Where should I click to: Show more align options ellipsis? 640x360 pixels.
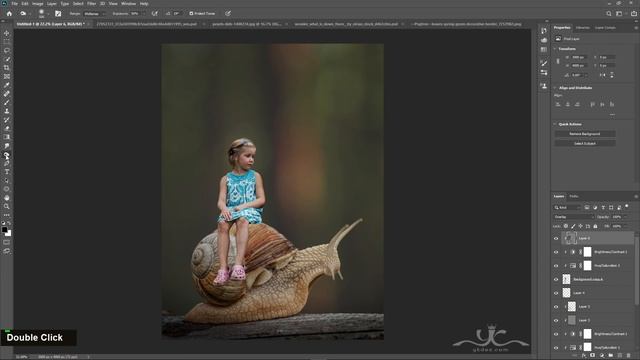click(x=612, y=115)
